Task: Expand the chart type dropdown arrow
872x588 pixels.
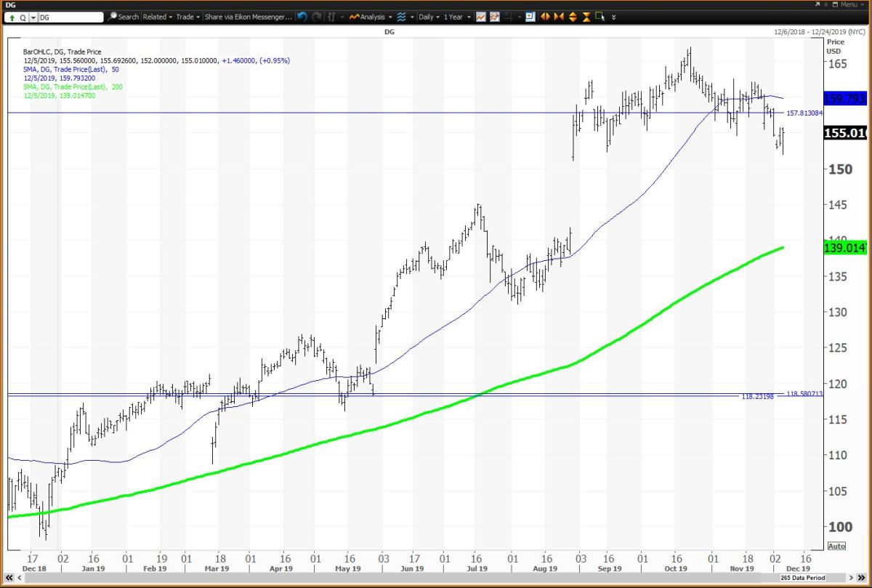Action: click(x=342, y=17)
